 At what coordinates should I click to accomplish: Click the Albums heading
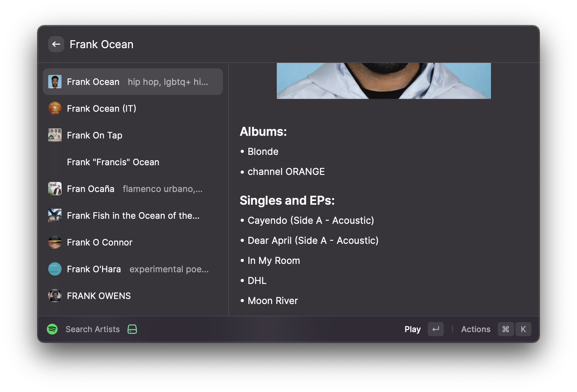[263, 131]
